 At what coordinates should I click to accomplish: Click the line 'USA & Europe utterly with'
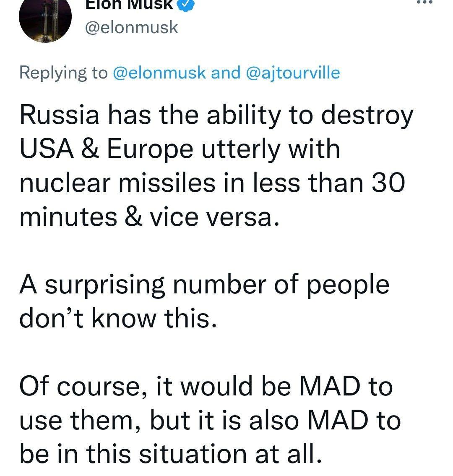pos(180,150)
